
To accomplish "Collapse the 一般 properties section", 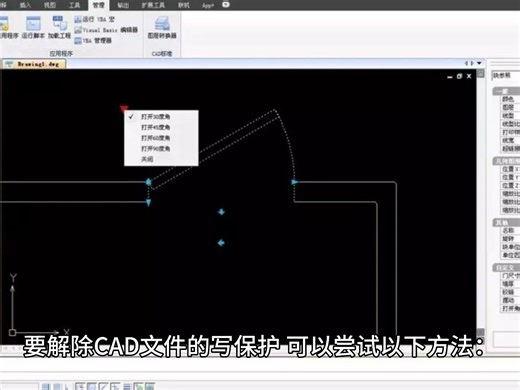I will click(x=506, y=91).
